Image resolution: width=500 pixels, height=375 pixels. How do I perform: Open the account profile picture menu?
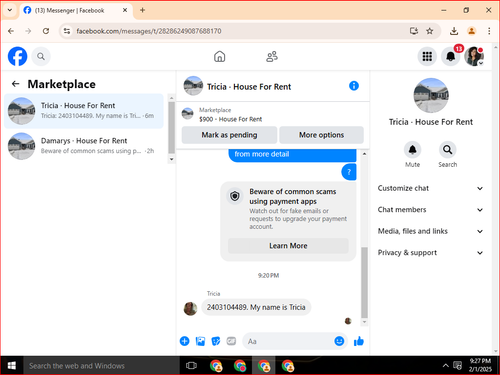click(474, 56)
